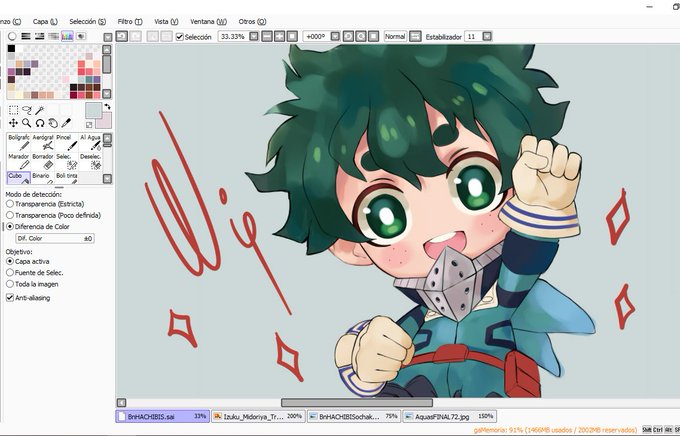Show the HSV slider panel

pyautogui.click(x=39, y=36)
